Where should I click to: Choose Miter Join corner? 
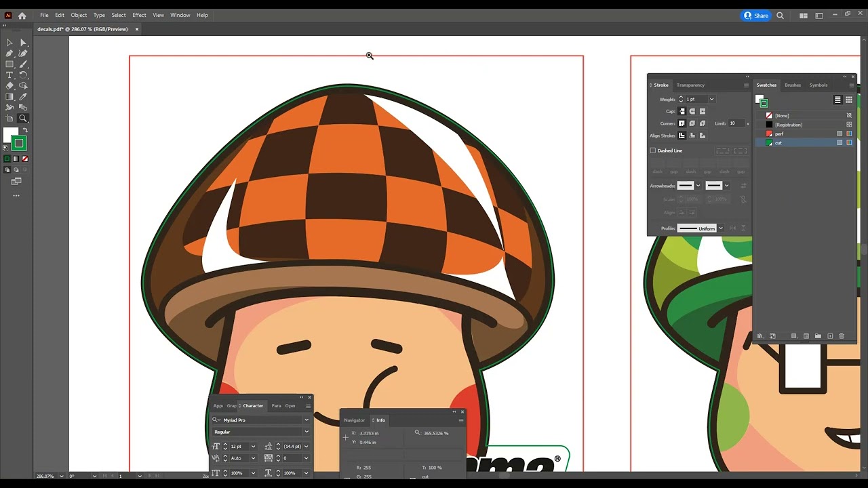tap(682, 123)
